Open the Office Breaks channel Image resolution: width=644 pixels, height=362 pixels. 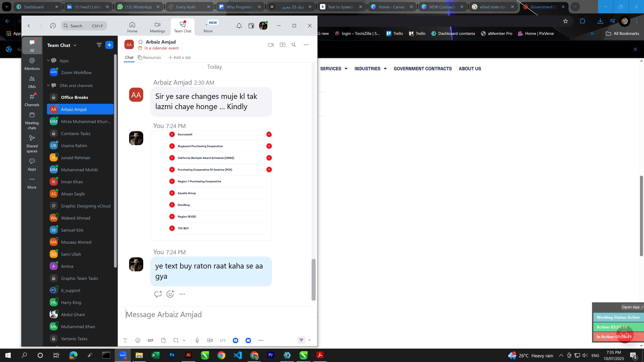80,97
